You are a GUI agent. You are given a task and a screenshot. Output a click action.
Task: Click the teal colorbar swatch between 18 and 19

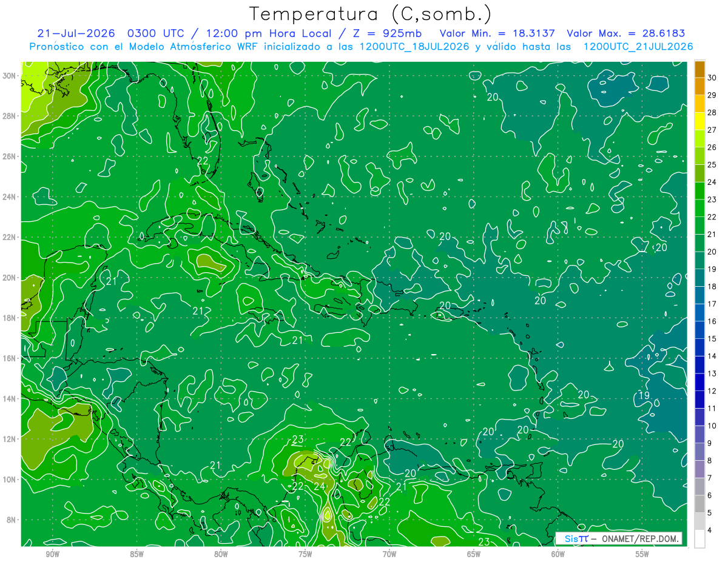(699, 278)
